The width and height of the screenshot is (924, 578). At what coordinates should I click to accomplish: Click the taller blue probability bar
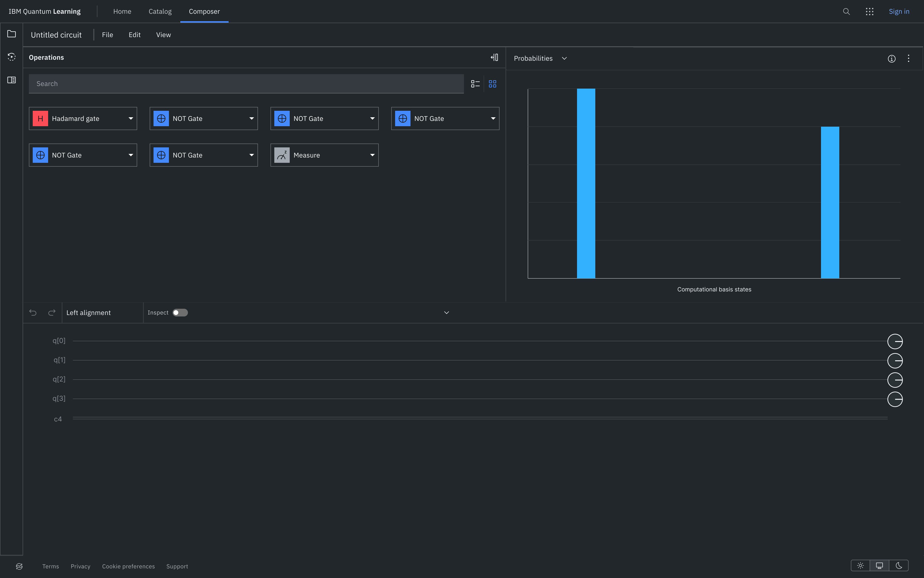[586, 184]
